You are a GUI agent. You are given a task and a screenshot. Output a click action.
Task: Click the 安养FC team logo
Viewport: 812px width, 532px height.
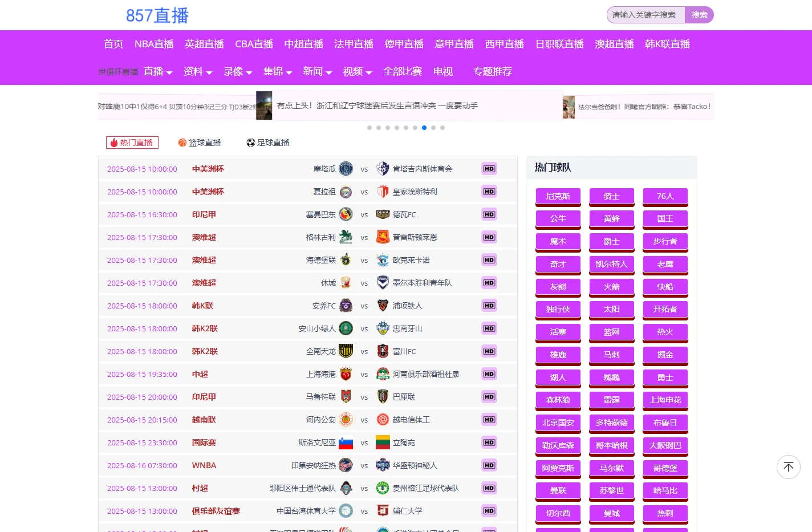(x=346, y=306)
